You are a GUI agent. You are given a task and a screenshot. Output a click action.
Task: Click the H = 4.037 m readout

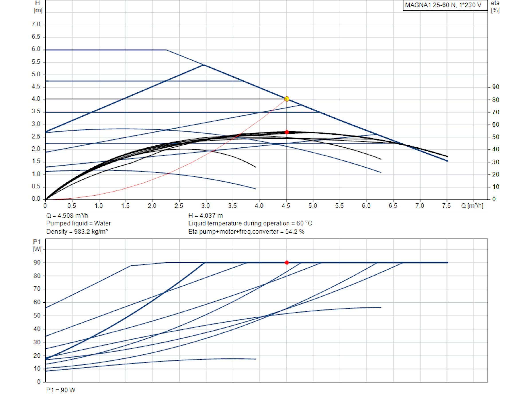coord(206,215)
